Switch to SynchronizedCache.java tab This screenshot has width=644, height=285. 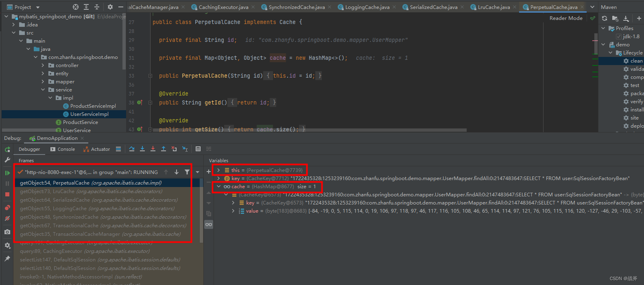click(297, 7)
